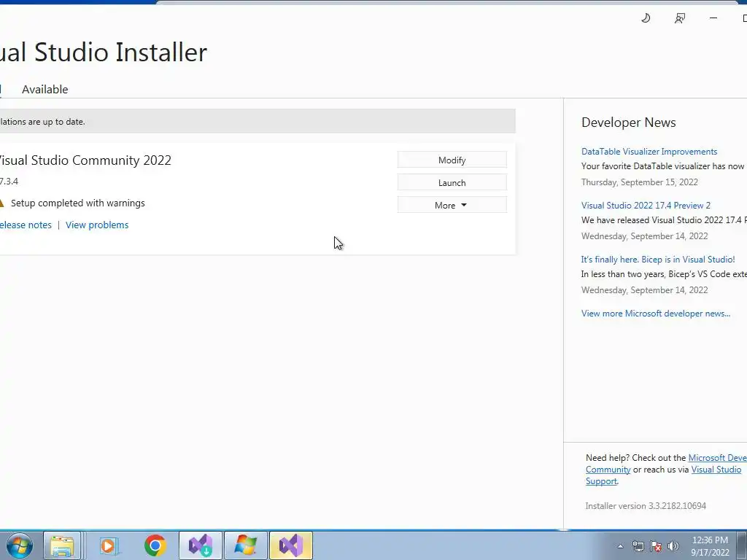
Task: Open the View problems link
Action: [97, 225]
